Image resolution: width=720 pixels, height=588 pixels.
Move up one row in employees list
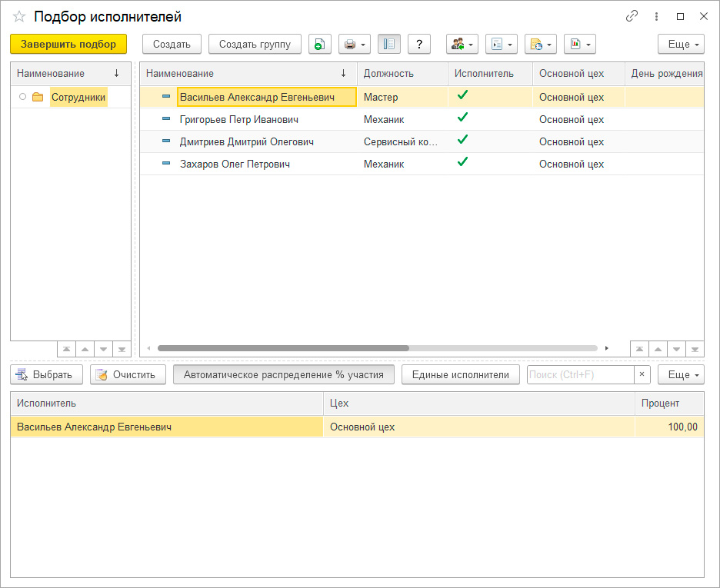click(658, 349)
